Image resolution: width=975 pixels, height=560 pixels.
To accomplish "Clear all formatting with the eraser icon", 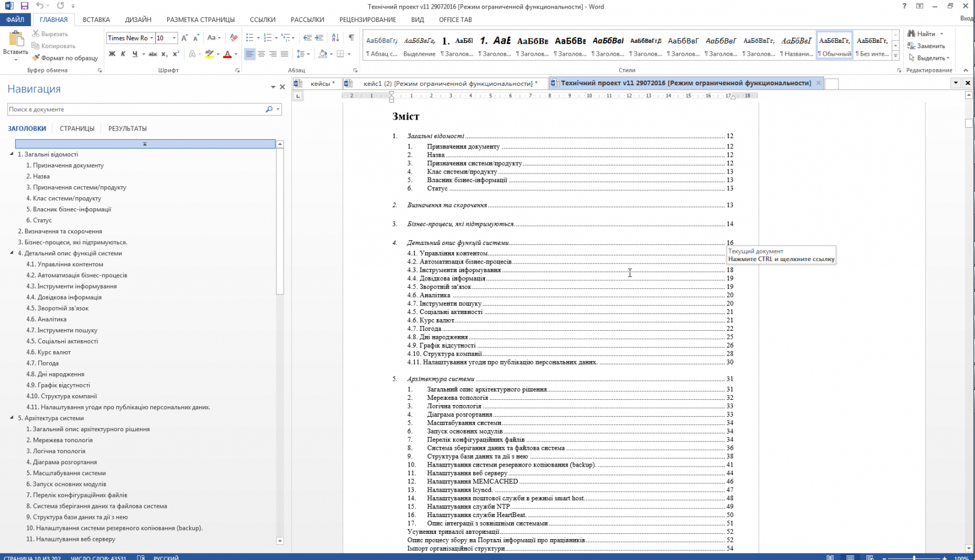I will 233,38.
